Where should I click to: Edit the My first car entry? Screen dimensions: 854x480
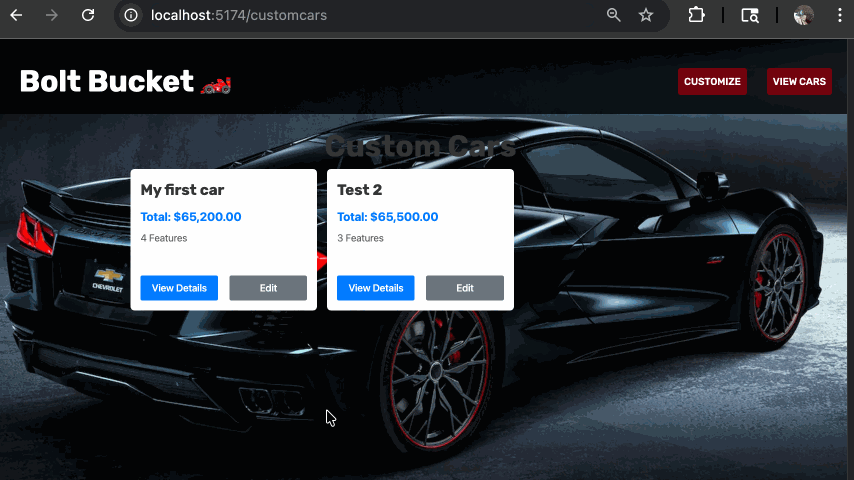point(268,288)
